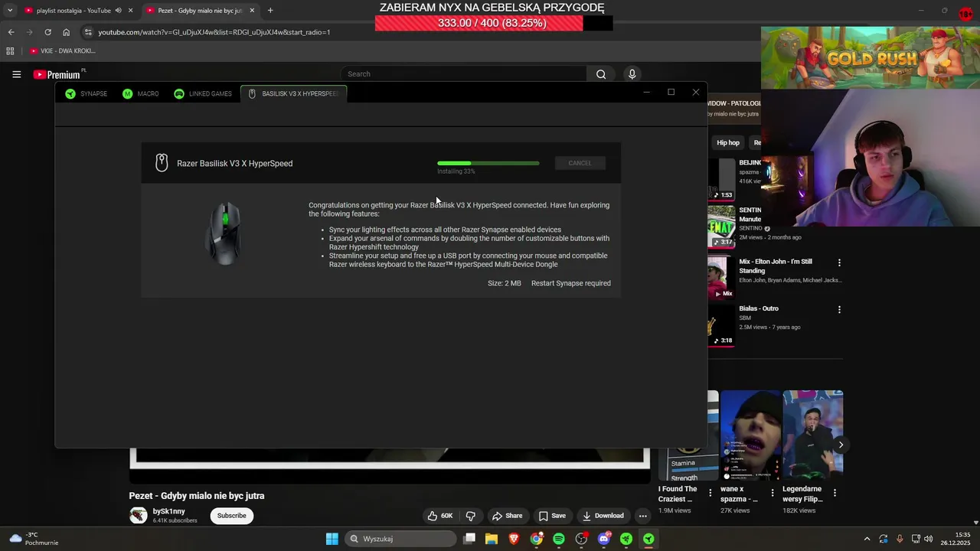The image size is (980, 551).
Task: Open File Explorer from the taskbar
Action: (491, 539)
